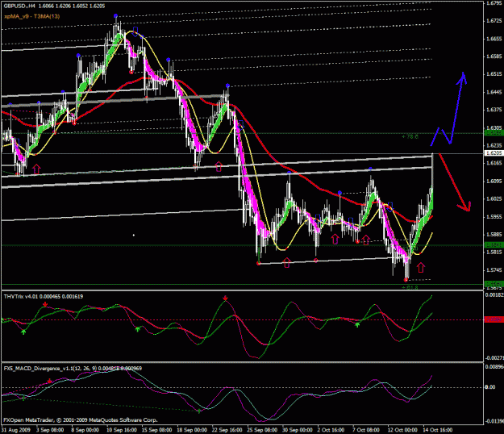This screenshot has width=504, height=434.
Task: Click the 1.6445 price axis label
Action: coord(494,92)
